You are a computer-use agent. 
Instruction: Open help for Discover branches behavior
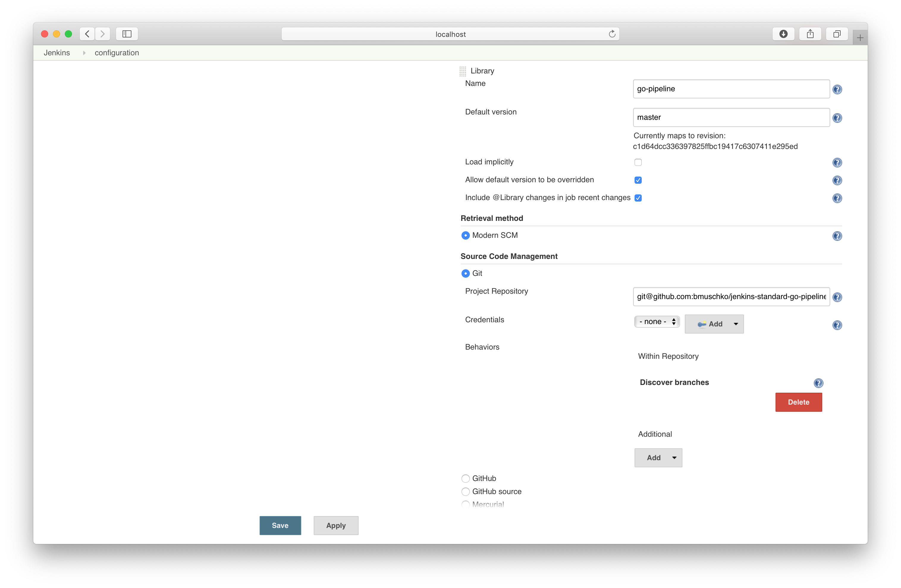(x=819, y=383)
